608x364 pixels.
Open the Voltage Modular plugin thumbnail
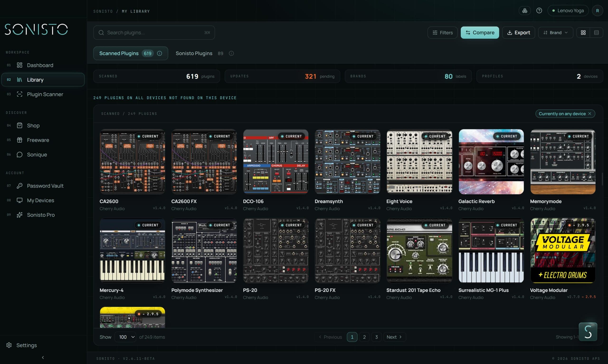563,251
